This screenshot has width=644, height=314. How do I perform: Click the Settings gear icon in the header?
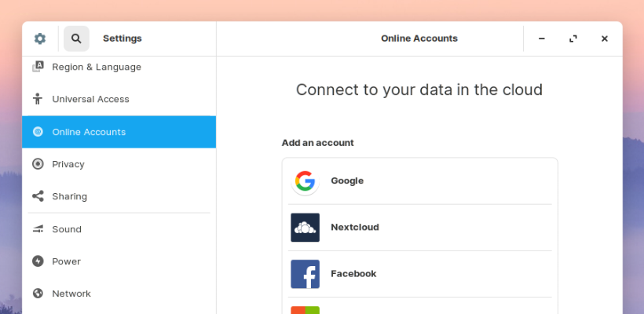(x=40, y=38)
